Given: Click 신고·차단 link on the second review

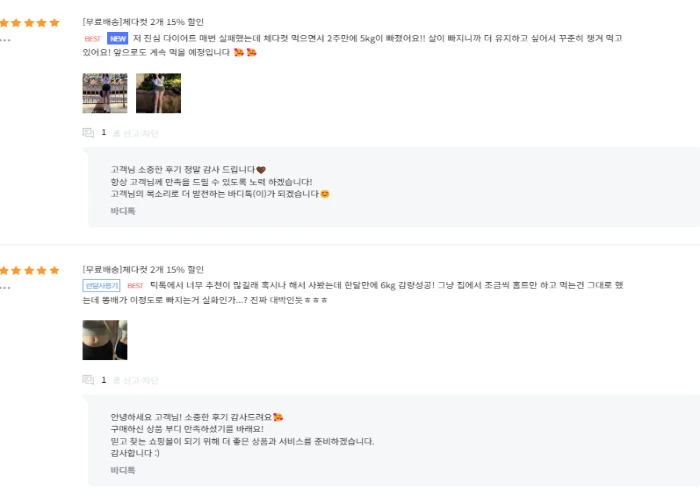Looking at the screenshot, I should [136, 380].
